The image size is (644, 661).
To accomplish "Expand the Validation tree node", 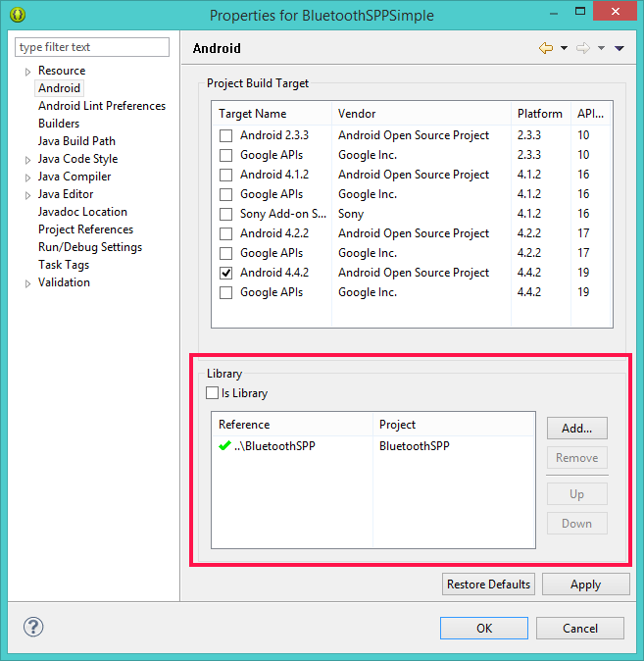I will [27, 283].
